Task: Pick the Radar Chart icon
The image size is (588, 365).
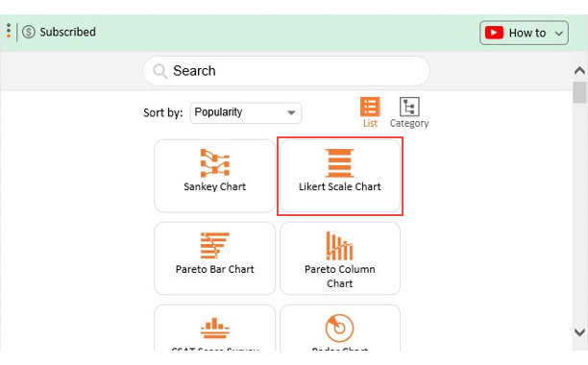Action: pyautogui.click(x=339, y=328)
